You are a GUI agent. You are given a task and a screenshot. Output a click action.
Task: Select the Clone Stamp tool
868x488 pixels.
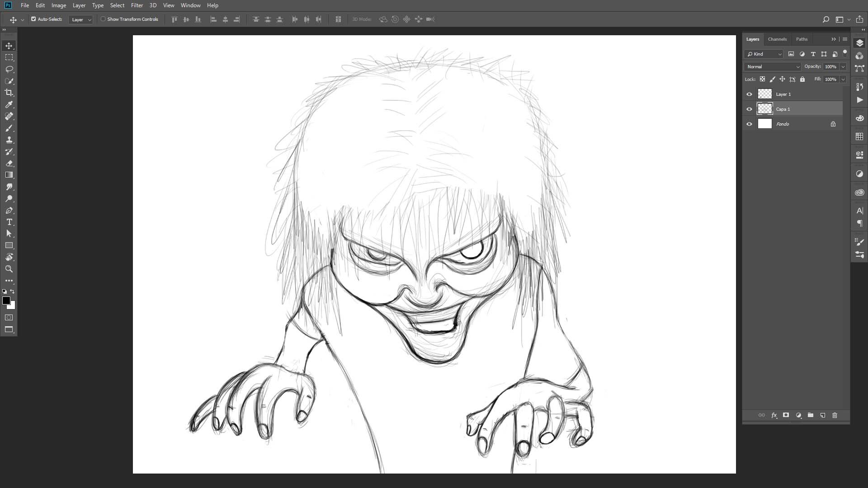click(x=9, y=140)
